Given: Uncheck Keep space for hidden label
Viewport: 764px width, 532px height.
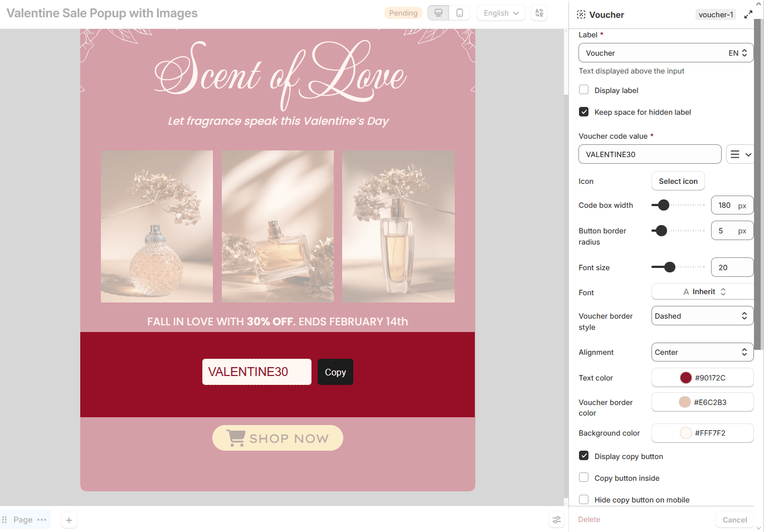Looking at the screenshot, I should coord(583,111).
